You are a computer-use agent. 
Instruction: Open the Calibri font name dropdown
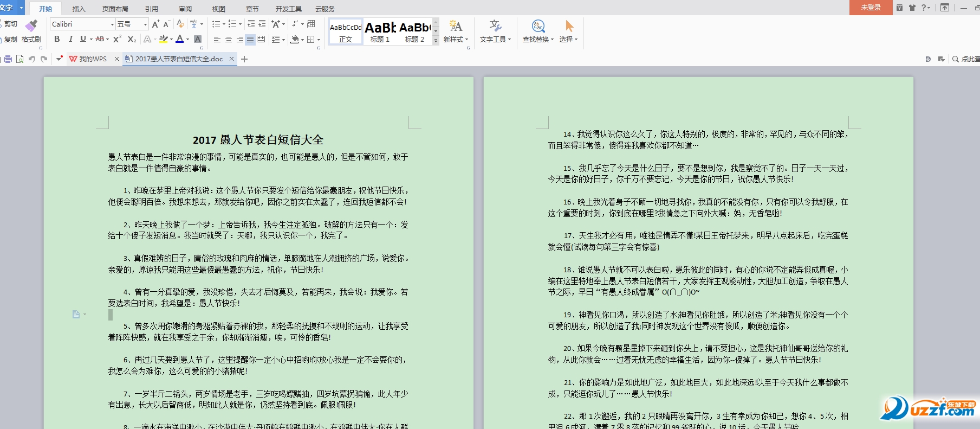pos(112,24)
